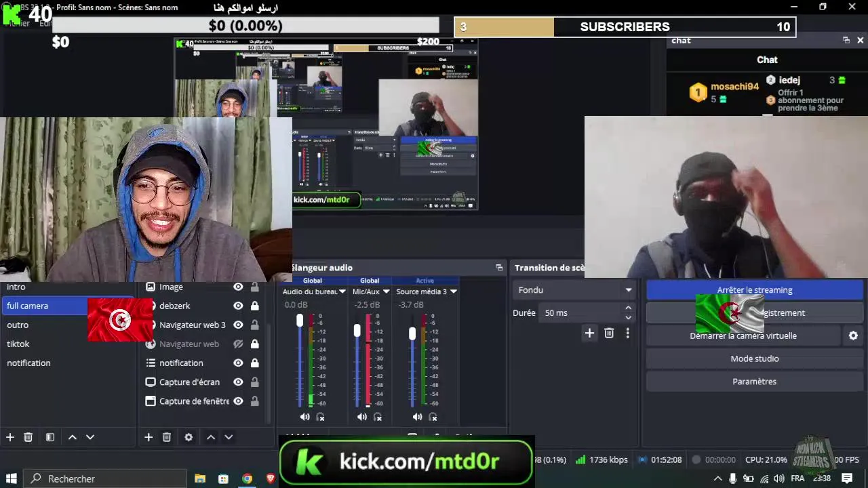
Task: Add a new source with plus icon
Action: (x=149, y=437)
